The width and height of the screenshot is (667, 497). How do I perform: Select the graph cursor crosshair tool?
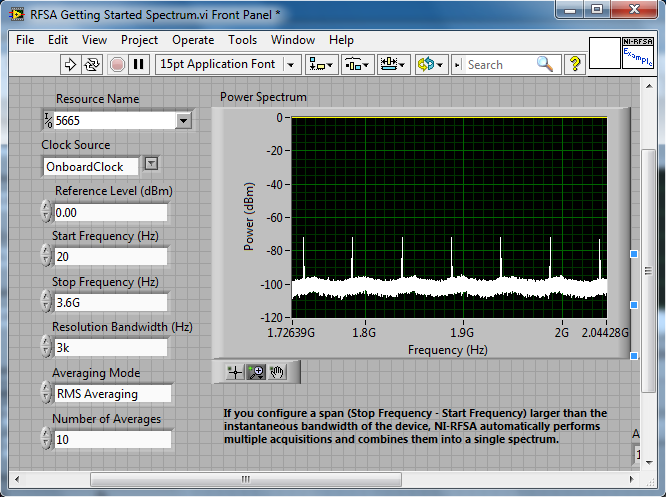(x=235, y=372)
